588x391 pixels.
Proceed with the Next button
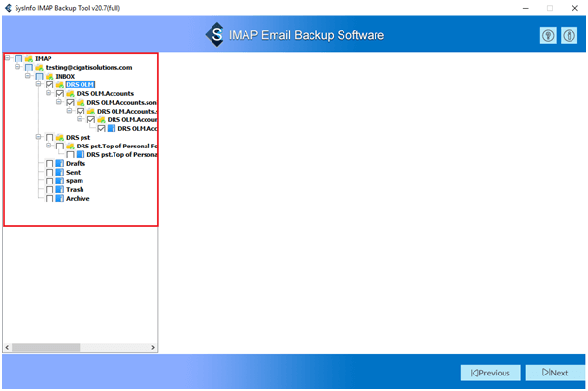[x=555, y=373]
